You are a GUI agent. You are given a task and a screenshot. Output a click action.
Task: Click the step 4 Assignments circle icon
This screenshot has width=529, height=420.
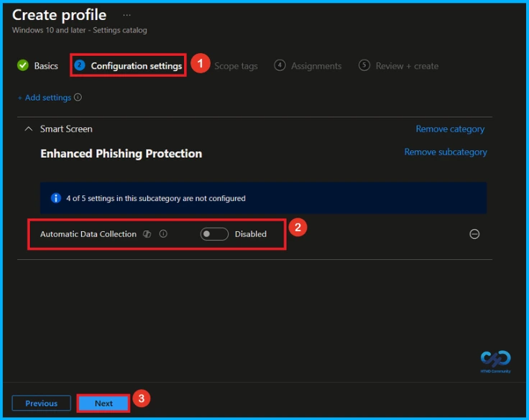[x=280, y=65]
